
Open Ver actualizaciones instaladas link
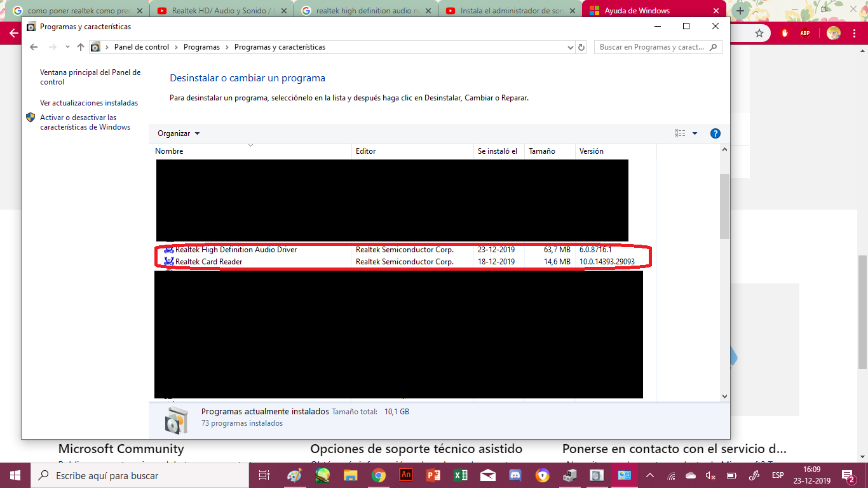click(x=89, y=103)
